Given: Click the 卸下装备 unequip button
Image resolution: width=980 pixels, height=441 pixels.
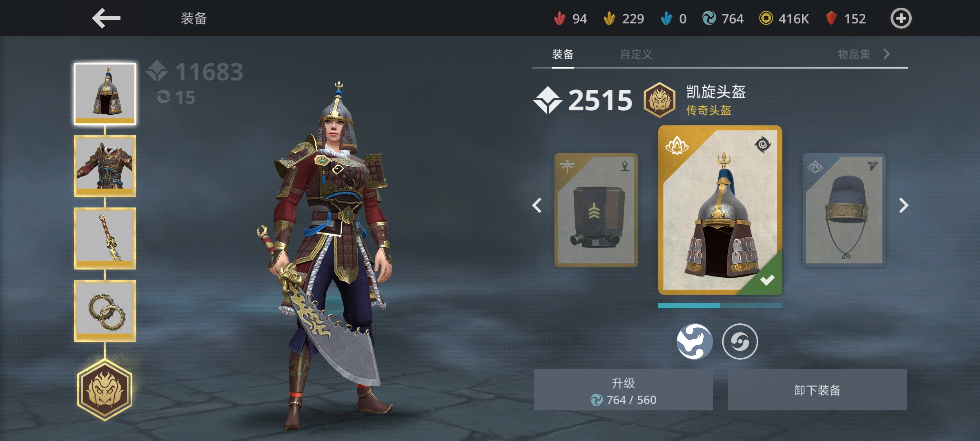Looking at the screenshot, I should pyautogui.click(x=817, y=390).
